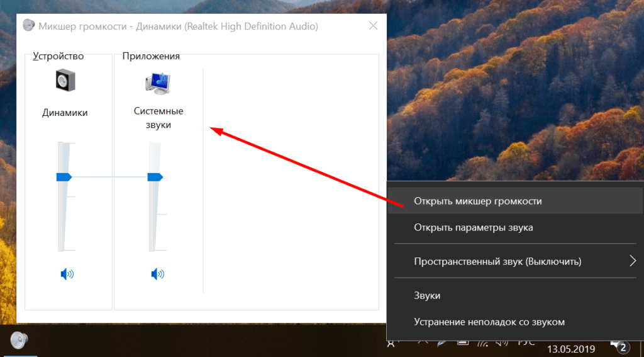Viewport: 644px width, 357px height.
Task: Click the Системные звуки slider thumb
Action: (155, 177)
